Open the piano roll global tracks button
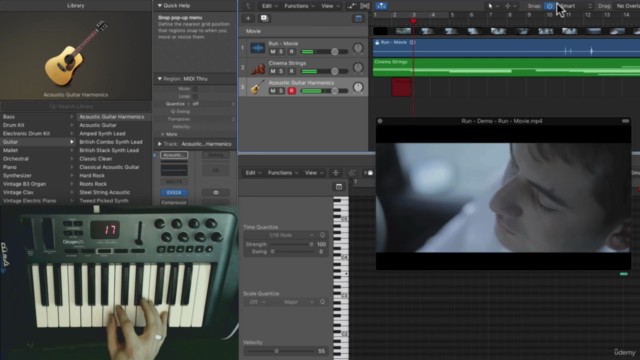 pyautogui.click(x=339, y=187)
